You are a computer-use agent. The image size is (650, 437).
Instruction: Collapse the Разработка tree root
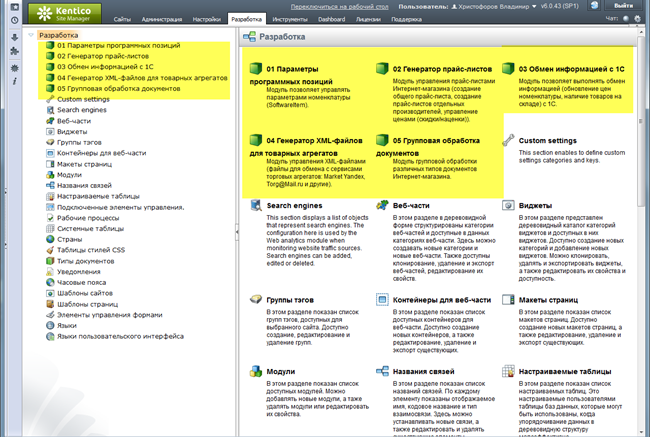click(x=31, y=35)
